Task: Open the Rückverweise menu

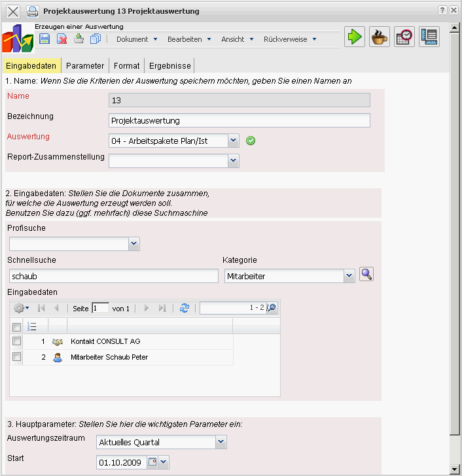Action: click(290, 39)
